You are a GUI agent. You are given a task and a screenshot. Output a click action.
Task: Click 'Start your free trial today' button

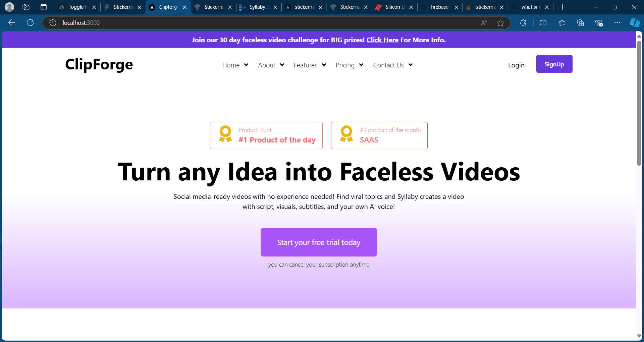pos(319,242)
